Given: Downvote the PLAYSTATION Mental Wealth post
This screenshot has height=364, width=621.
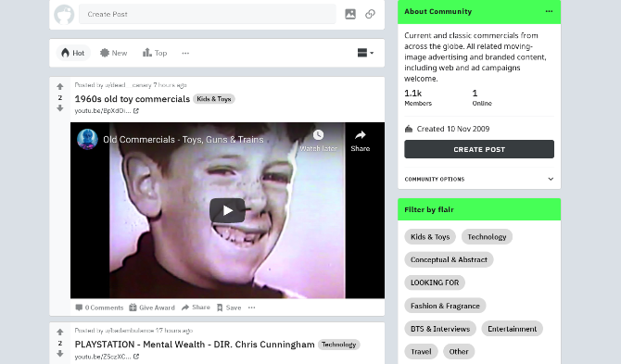Looking at the screenshot, I should [60, 353].
